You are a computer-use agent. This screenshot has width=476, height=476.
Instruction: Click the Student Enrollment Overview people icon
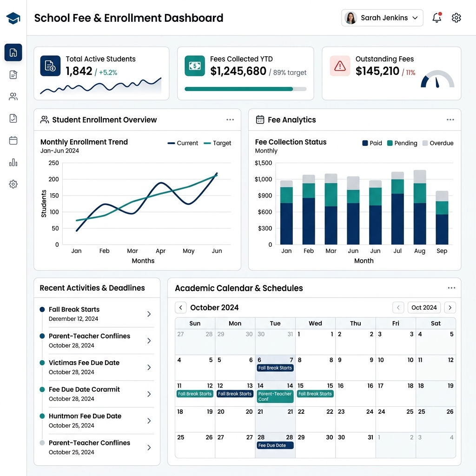click(45, 119)
